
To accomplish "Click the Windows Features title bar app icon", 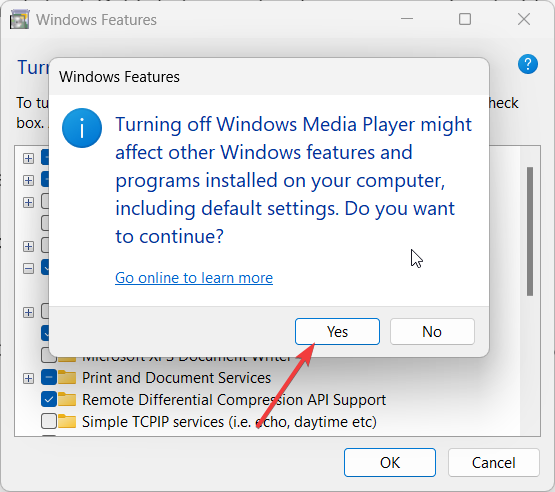I will [x=19, y=20].
